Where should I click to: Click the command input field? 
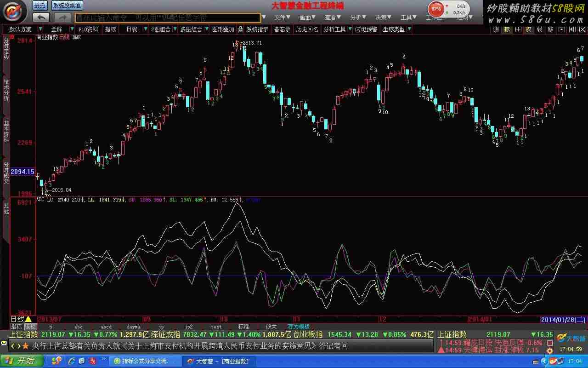pos(167,17)
